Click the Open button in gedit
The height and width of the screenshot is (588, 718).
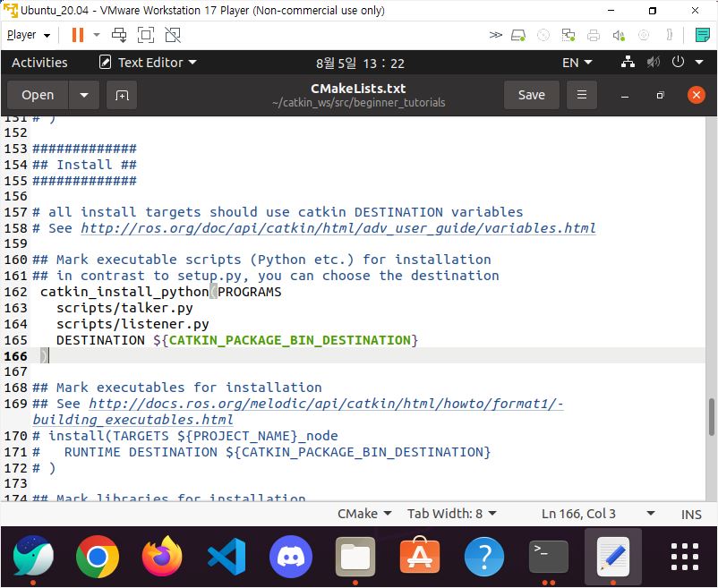point(38,95)
